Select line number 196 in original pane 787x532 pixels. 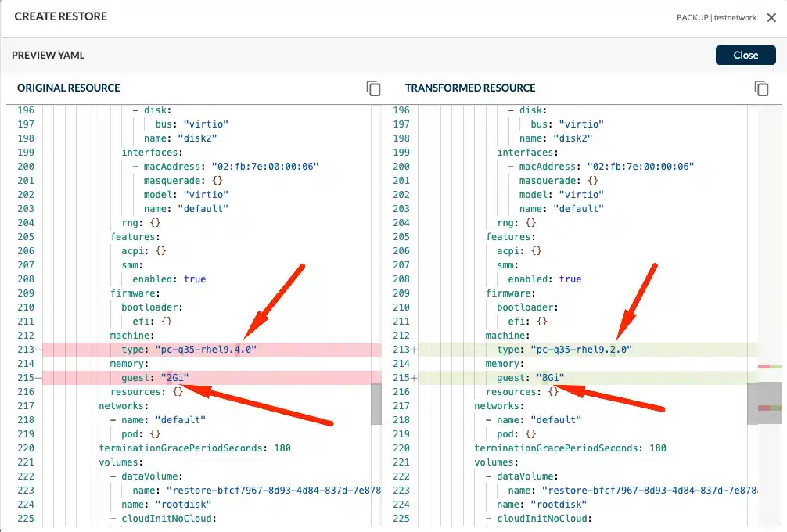[26, 110]
